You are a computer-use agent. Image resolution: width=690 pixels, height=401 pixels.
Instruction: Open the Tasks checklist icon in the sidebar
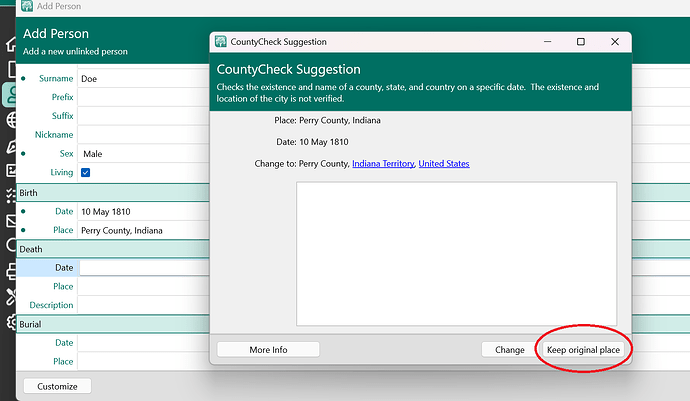pos(11,195)
